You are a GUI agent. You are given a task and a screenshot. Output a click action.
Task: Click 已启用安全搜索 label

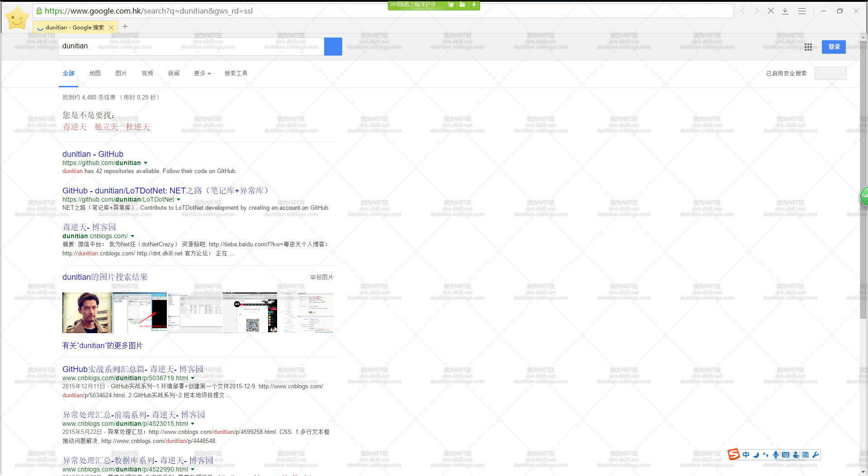point(786,73)
